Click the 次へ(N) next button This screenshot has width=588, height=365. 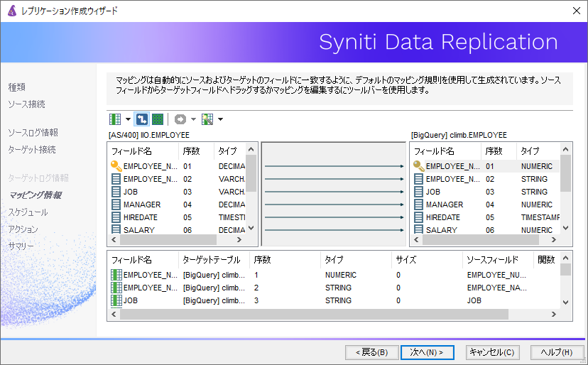(x=427, y=352)
